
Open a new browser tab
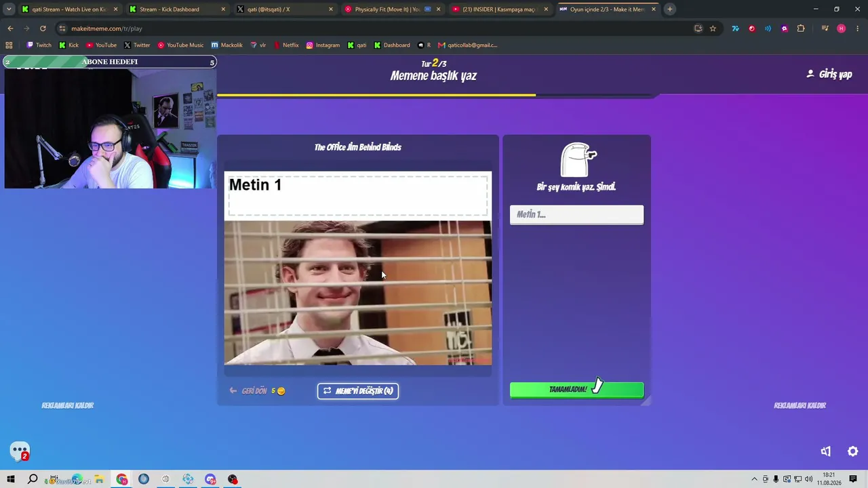click(x=670, y=9)
